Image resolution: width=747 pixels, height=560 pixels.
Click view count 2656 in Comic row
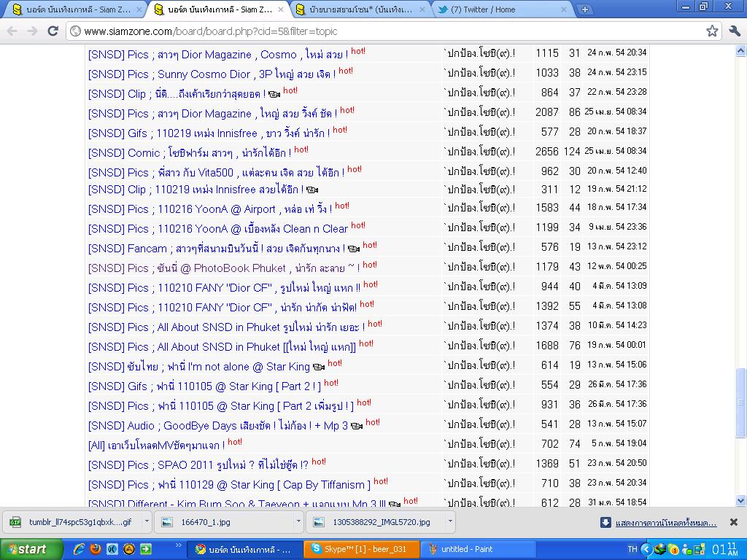[546, 152]
